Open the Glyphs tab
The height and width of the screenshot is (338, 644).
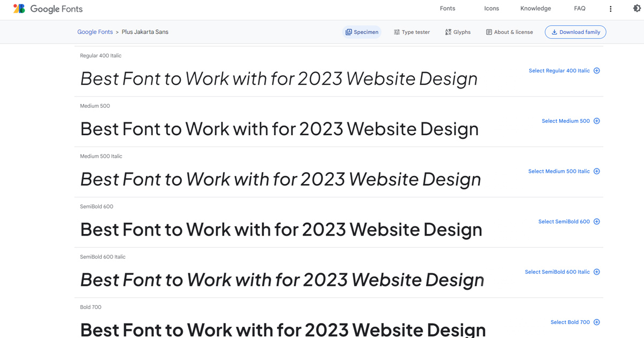[x=458, y=32]
